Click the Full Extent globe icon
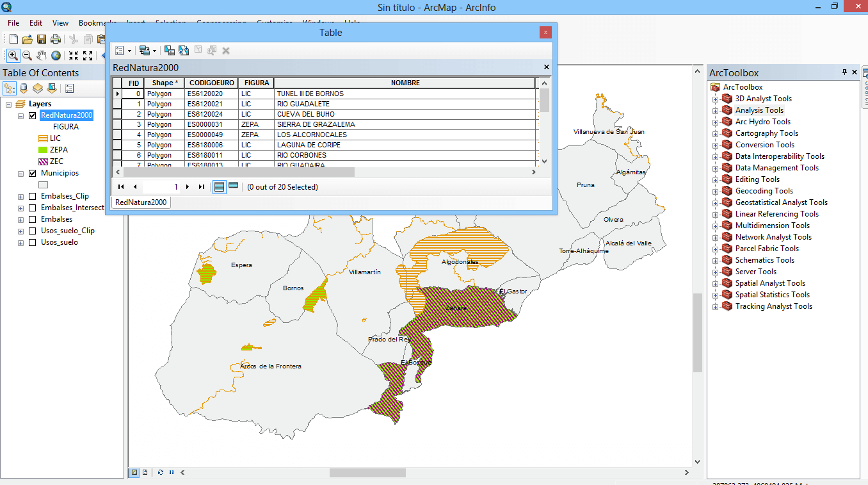Viewport: 868px width, 485px height. coord(56,56)
